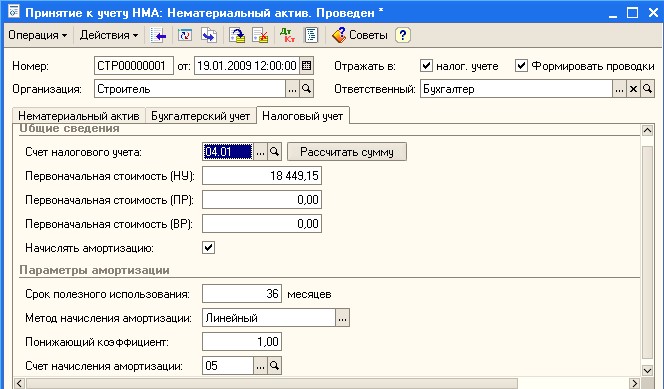
Task: Click the refresh document toolbar icon
Action: [x=185, y=36]
